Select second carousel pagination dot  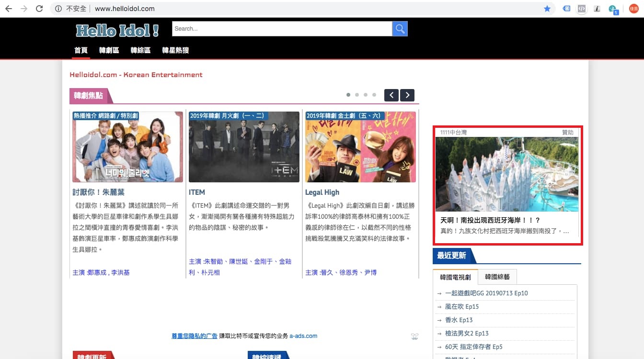click(357, 95)
